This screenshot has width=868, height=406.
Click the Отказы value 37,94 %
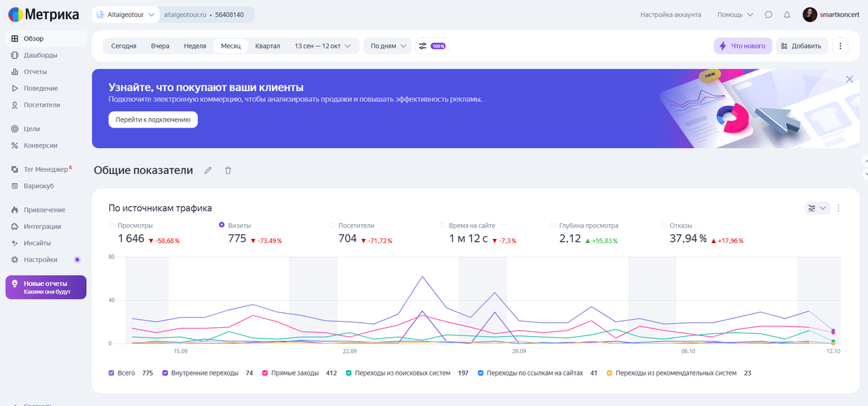click(688, 238)
